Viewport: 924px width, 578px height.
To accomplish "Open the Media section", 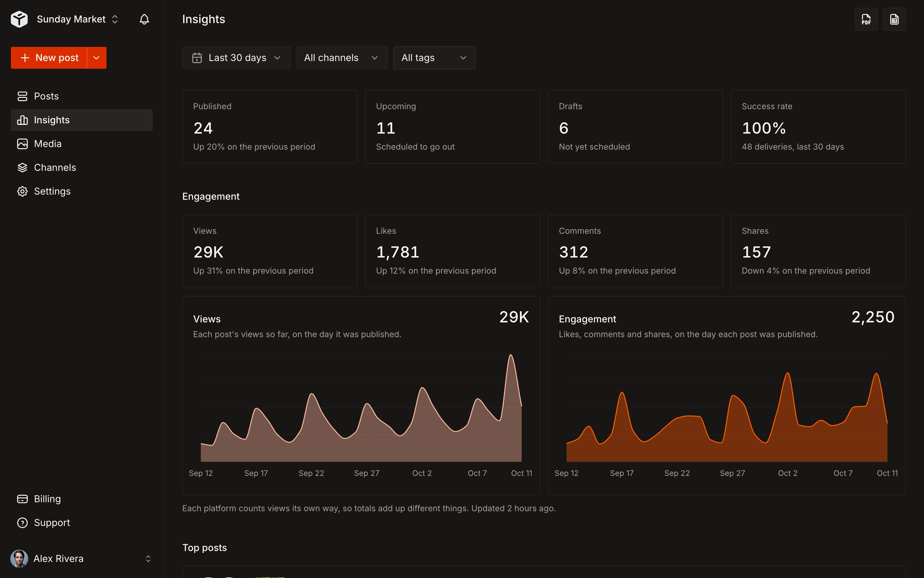I will [82, 144].
